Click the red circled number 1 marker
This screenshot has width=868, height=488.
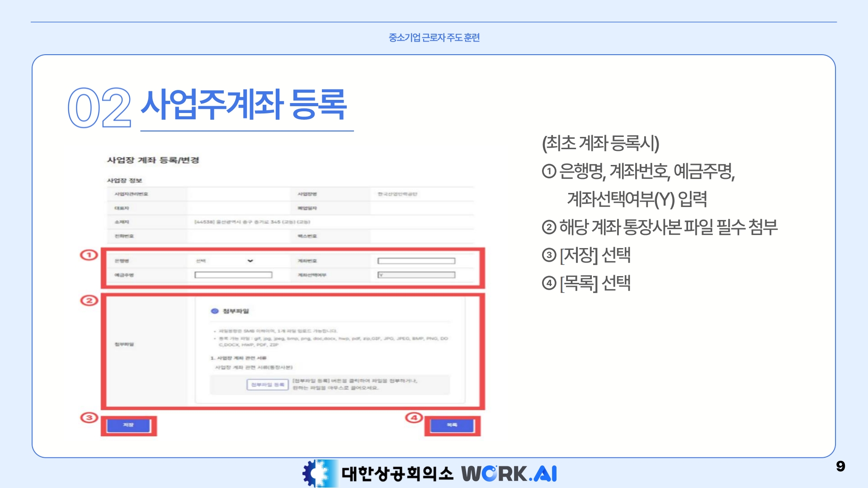tap(89, 255)
